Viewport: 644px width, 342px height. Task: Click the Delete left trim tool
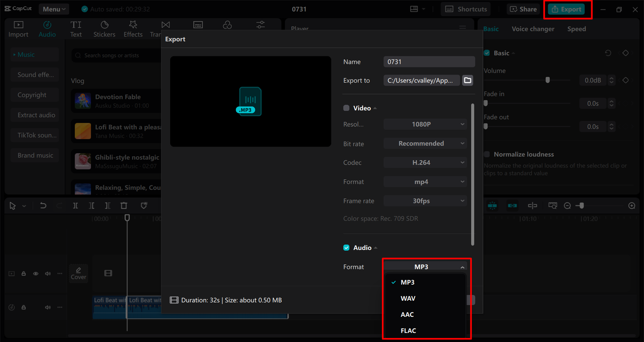92,206
